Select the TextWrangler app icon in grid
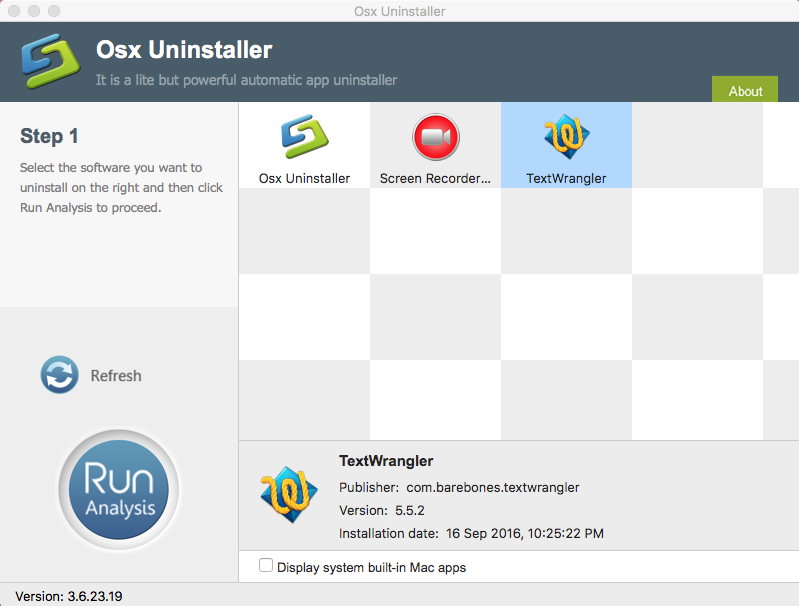 [567, 137]
